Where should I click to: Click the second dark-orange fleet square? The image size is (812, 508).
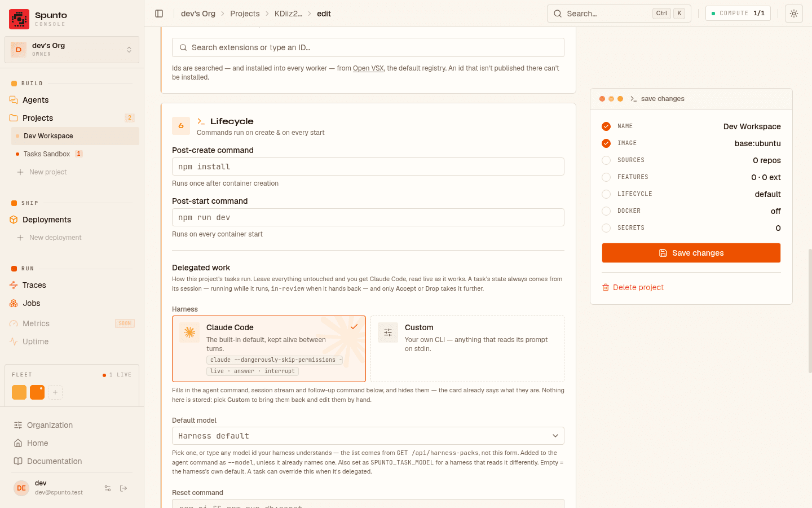(x=37, y=392)
